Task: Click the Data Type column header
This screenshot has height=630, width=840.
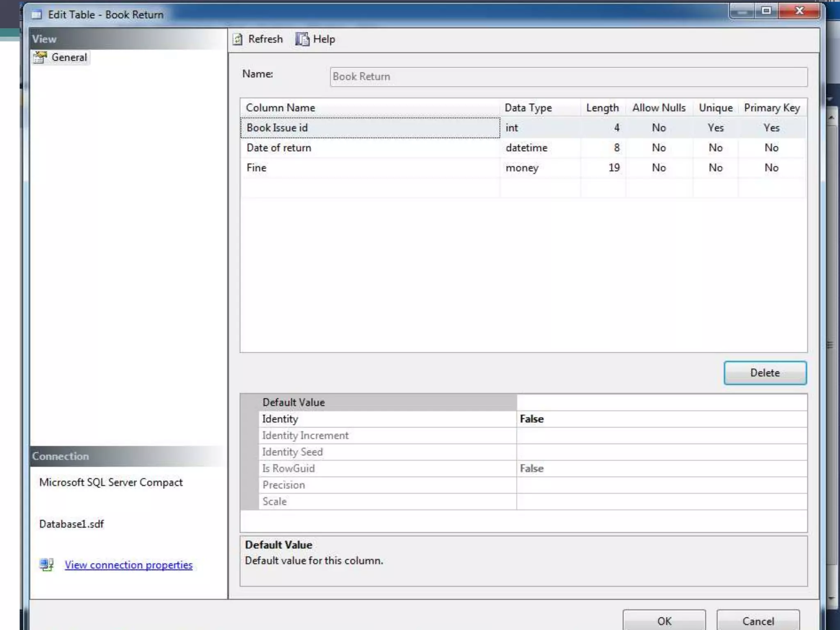Action: pyautogui.click(x=540, y=108)
